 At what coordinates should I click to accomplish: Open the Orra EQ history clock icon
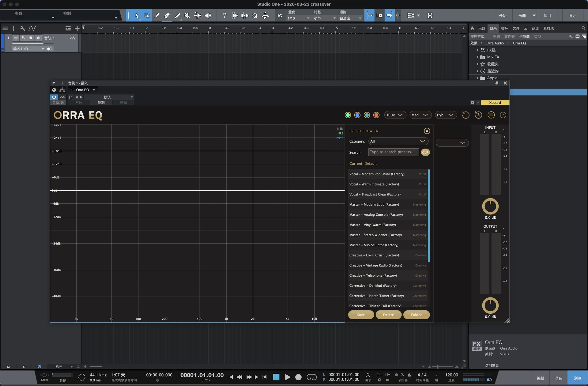click(x=478, y=115)
